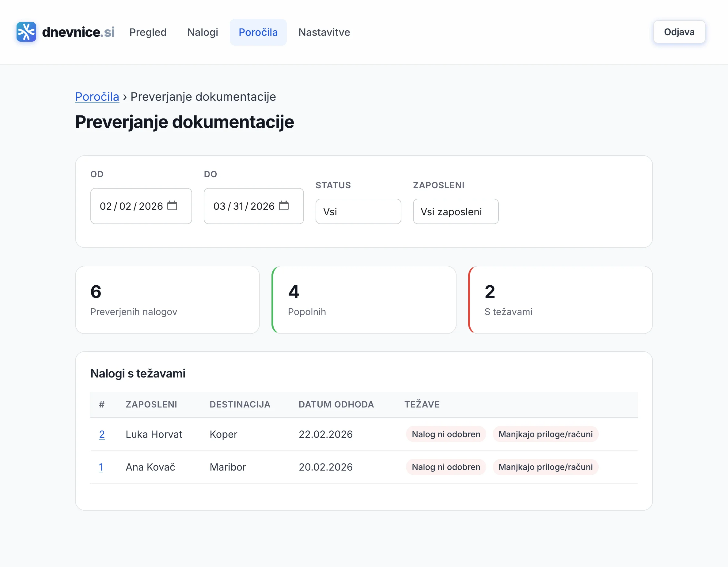Expand the Vsi zaposleni employee dropdown

[455, 212]
